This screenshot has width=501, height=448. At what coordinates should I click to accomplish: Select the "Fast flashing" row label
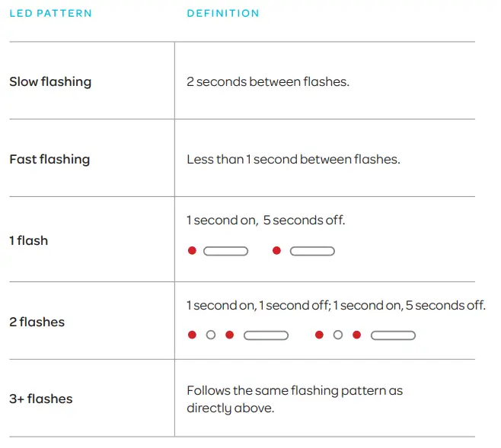click(x=49, y=159)
